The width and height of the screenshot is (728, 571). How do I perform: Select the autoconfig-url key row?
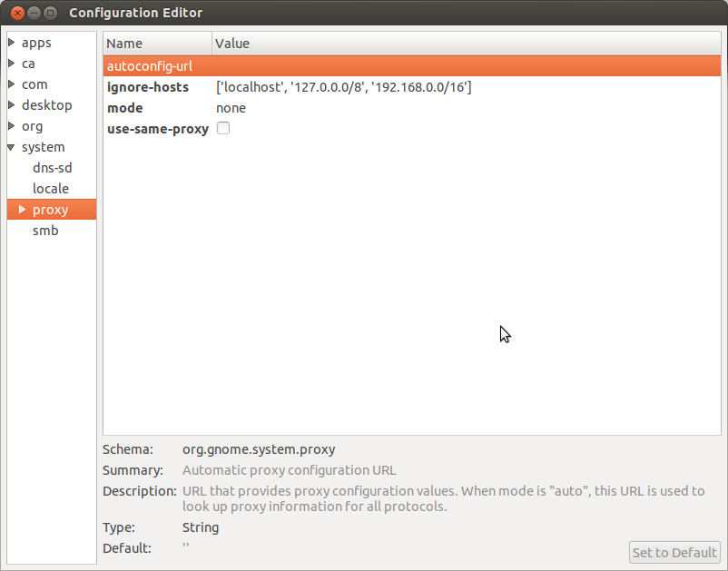point(412,66)
